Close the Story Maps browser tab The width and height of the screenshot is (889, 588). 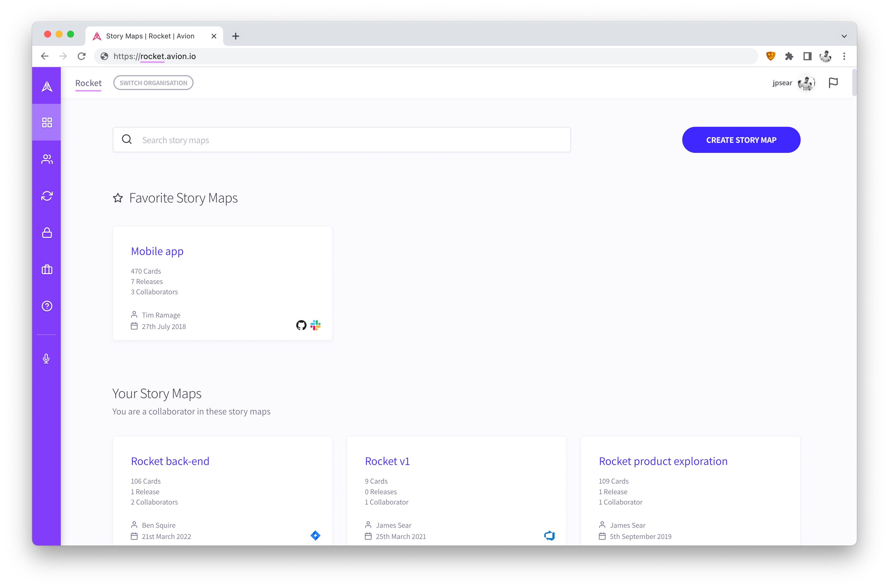(214, 36)
